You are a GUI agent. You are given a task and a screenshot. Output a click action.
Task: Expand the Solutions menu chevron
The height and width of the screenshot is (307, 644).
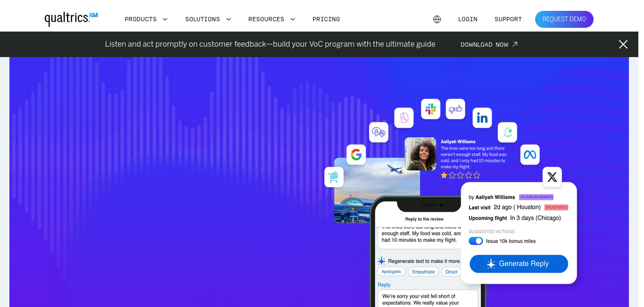click(229, 19)
